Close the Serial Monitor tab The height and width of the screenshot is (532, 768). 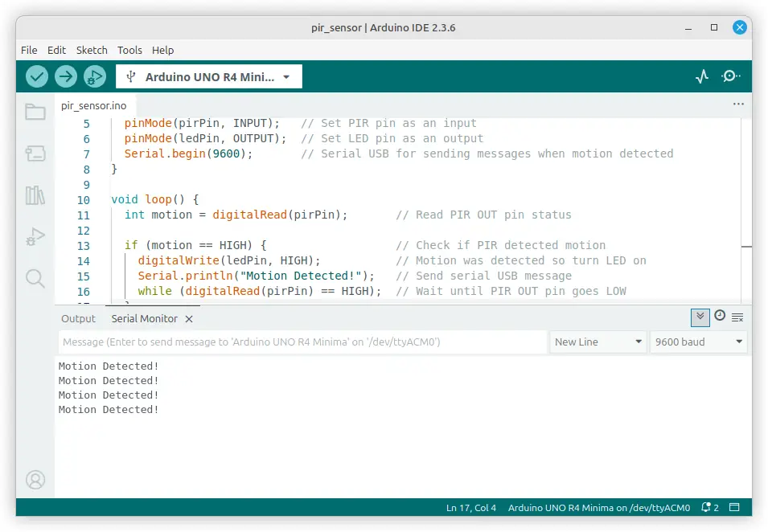(x=189, y=318)
